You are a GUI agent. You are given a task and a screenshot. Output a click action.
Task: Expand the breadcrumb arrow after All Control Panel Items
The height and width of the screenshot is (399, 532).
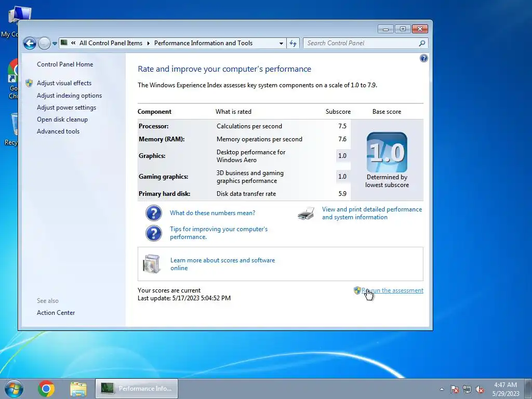pos(148,43)
